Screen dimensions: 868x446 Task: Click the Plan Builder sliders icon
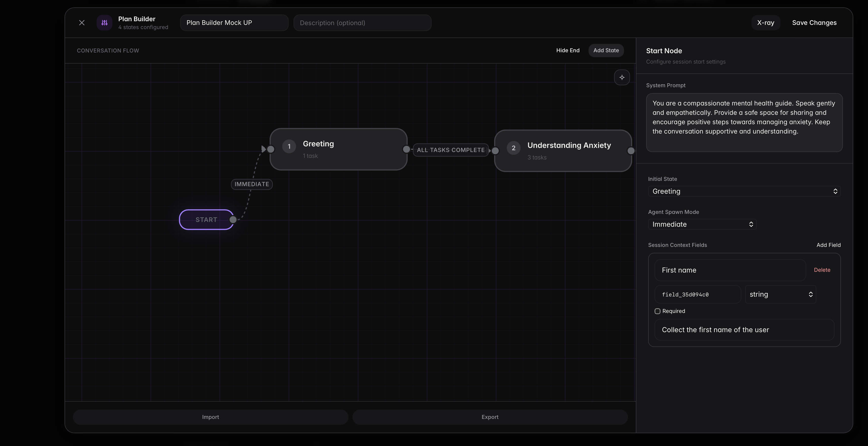point(104,23)
